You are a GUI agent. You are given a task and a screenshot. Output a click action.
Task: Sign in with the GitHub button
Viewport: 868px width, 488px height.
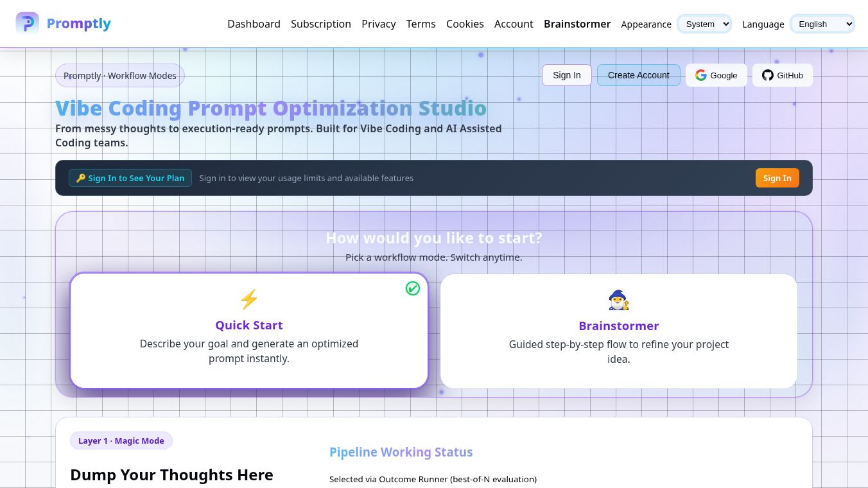point(783,75)
